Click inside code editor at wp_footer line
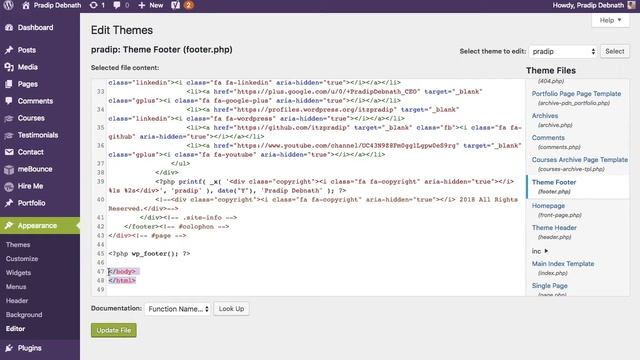The image size is (640, 360). coord(149,253)
